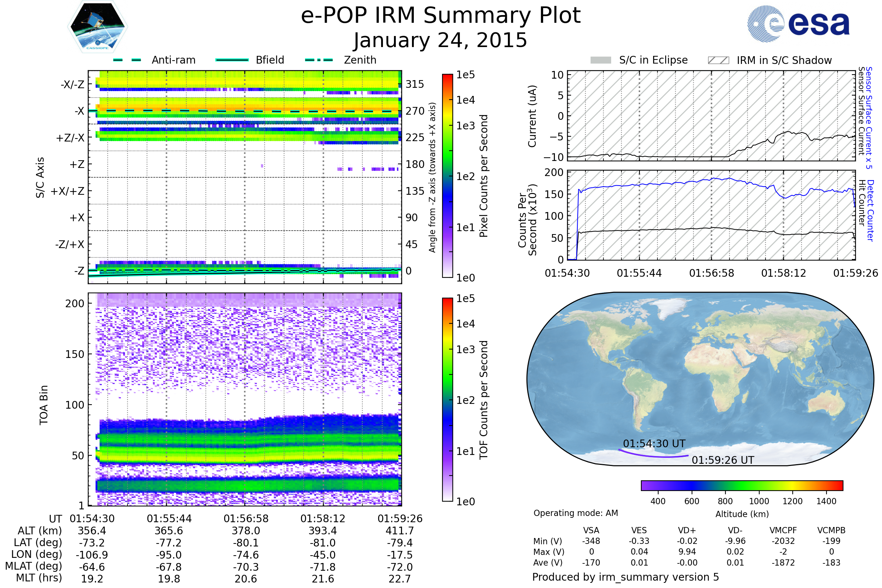This screenshot has height=588, width=882.
Task: Click the Bfield solid line legend marker
Action: [232, 60]
